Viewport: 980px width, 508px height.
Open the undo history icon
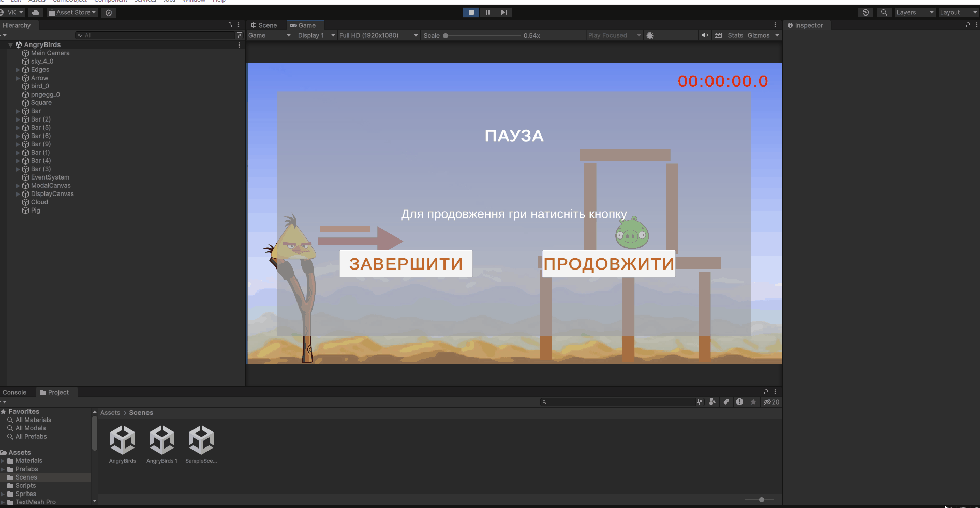(x=866, y=12)
